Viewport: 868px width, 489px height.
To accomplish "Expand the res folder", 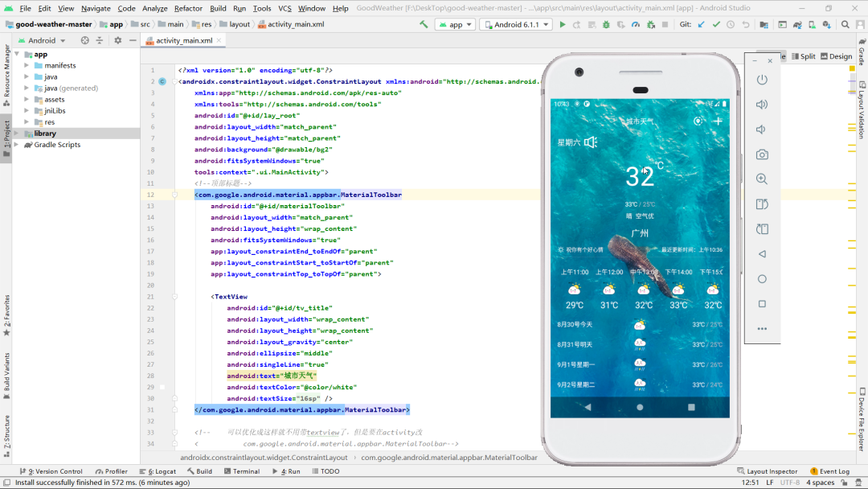I will pos(27,121).
